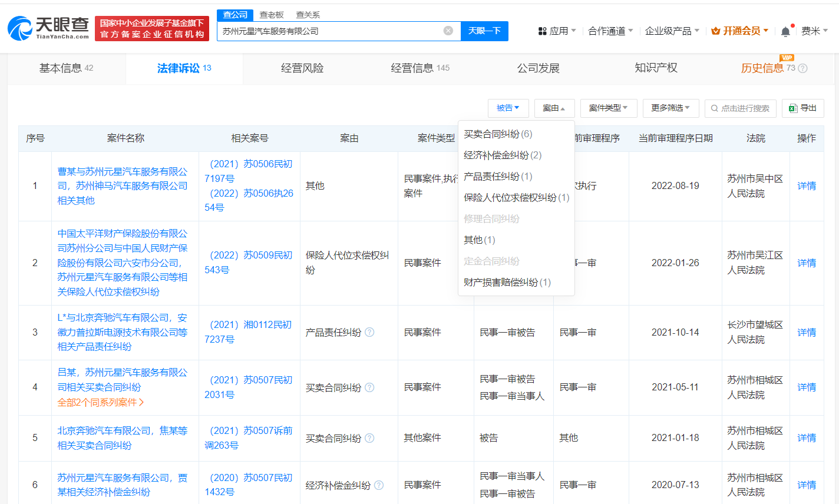Open the 吕某，苏州元星 买卖合同纠纷 case
This screenshot has width=839, height=504.
(x=123, y=380)
